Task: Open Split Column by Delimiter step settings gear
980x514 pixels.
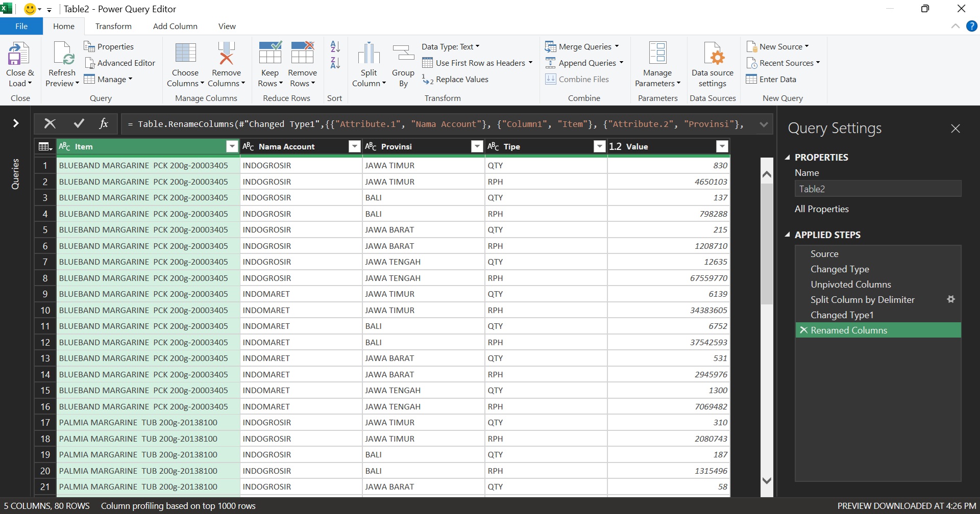Action: click(x=951, y=299)
